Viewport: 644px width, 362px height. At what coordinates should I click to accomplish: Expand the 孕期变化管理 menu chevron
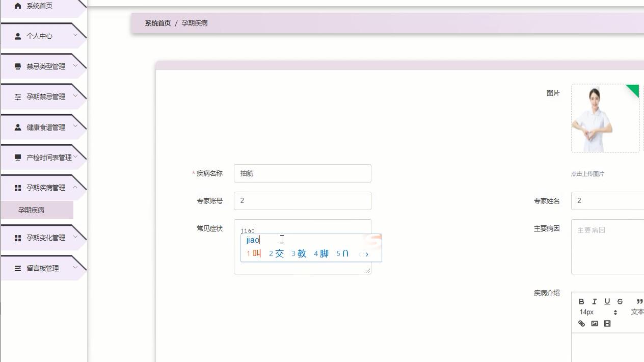coord(75,237)
